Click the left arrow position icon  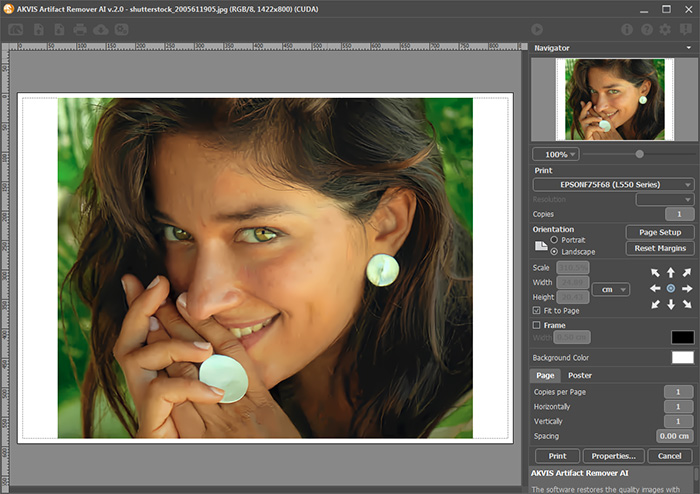tap(654, 289)
